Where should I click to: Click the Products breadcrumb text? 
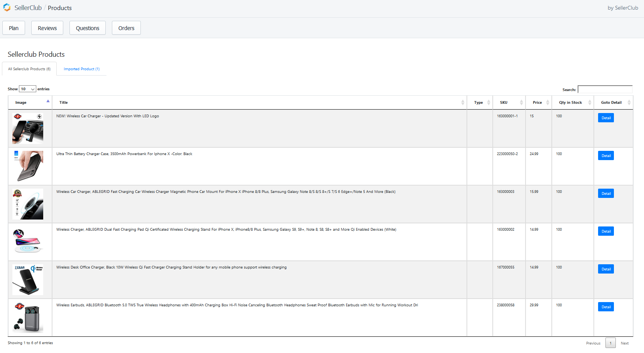(60, 8)
